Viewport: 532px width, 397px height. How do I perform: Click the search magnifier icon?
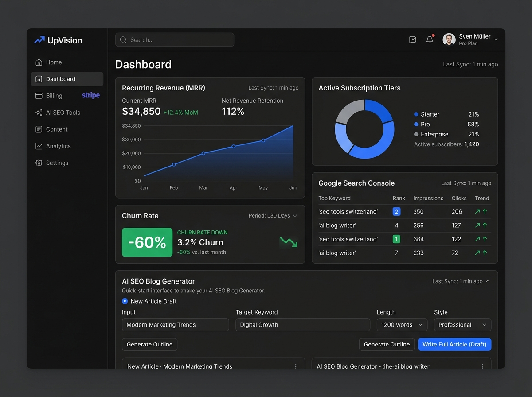click(123, 40)
